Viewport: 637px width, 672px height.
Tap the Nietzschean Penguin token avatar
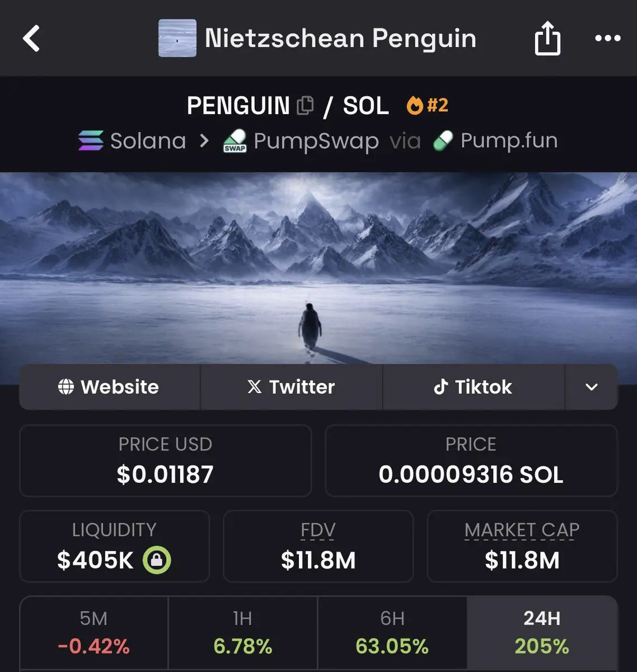tap(177, 38)
